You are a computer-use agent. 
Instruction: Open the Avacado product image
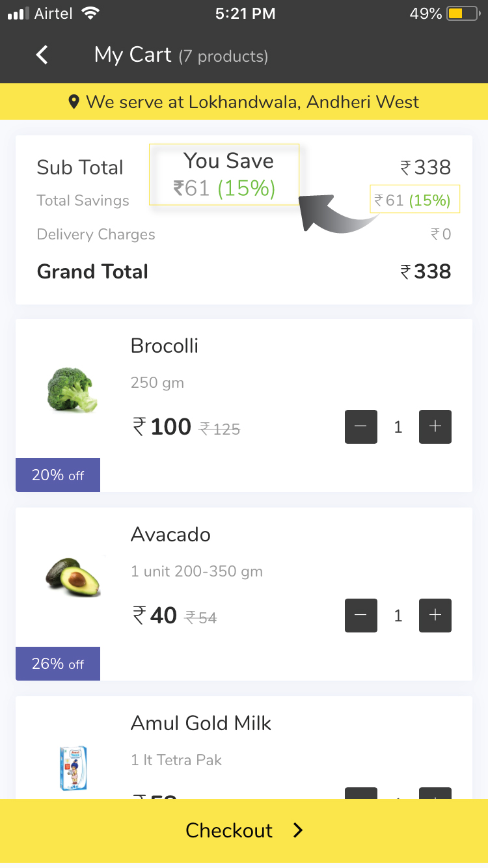coord(73,577)
